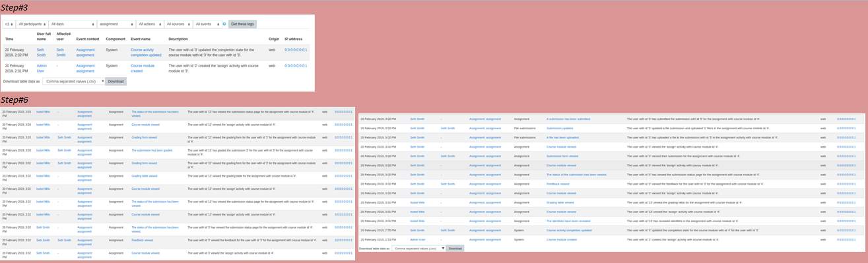
Task: Open The identities have been revealed link
Action: pyautogui.click(x=568, y=221)
